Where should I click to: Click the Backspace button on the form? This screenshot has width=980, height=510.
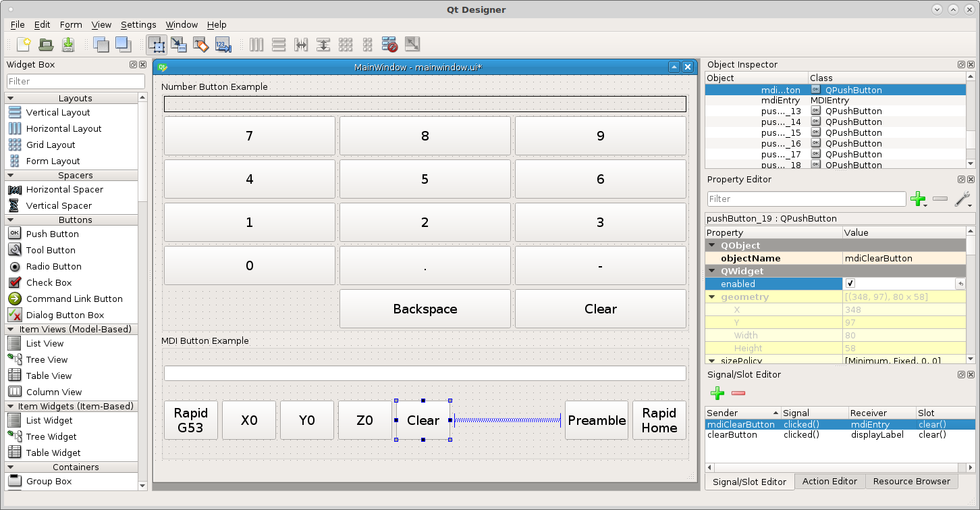click(425, 309)
